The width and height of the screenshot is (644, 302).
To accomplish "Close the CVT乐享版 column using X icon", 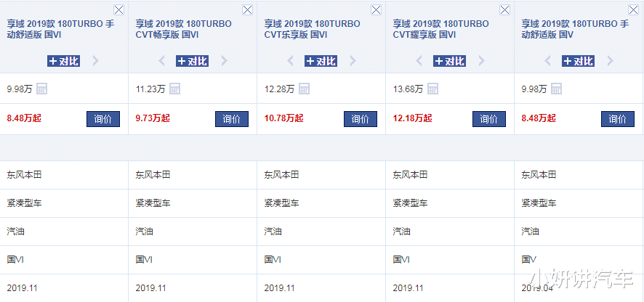I will 376,10.
